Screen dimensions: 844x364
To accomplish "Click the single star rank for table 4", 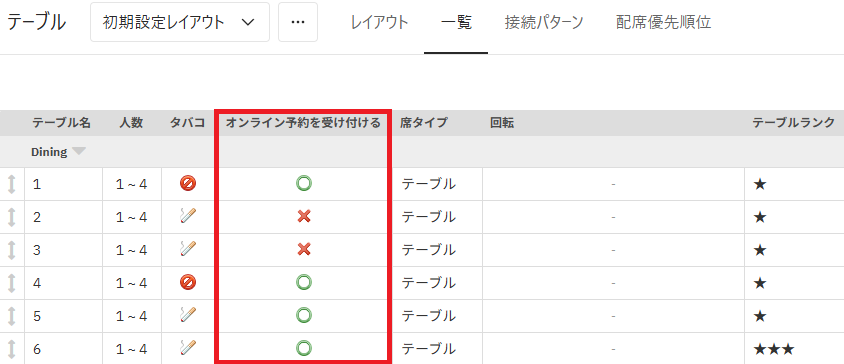I will click(x=760, y=283).
